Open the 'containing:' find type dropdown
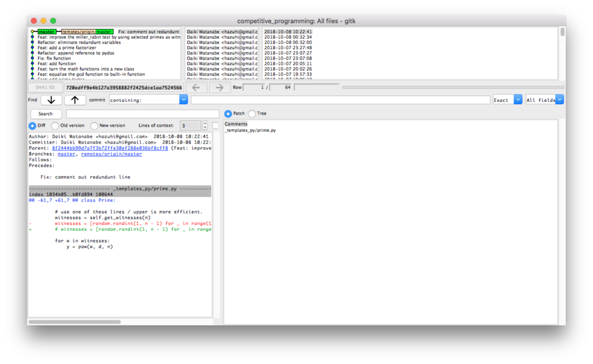Viewport: 593px width, 364px height. [184, 100]
